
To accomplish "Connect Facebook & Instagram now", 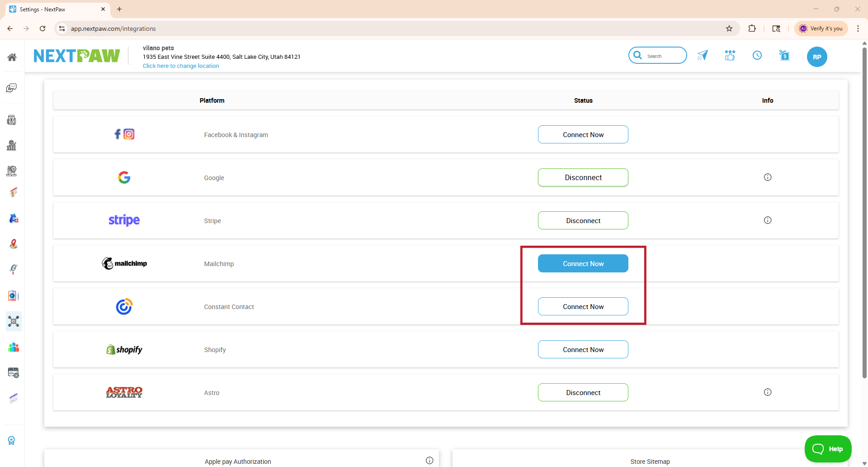I will [x=583, y=134].
